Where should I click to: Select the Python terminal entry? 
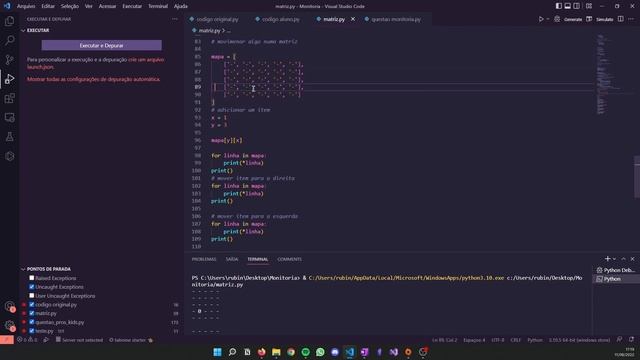tap(616, 279)
